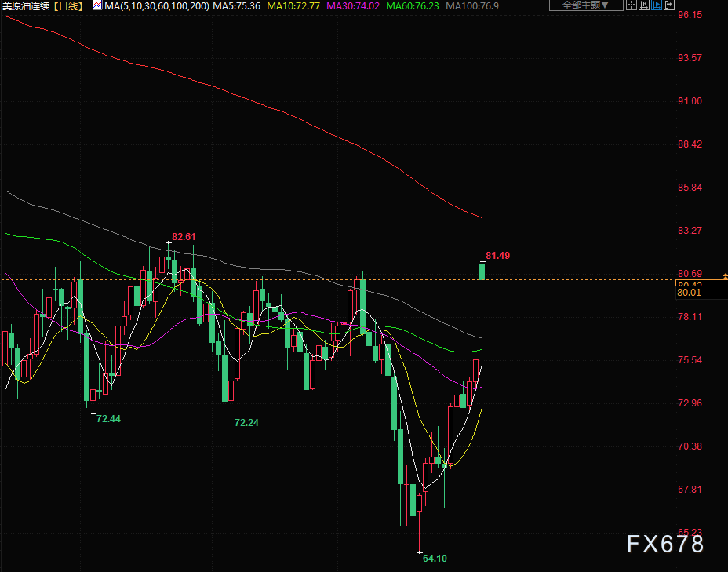Click the small MA indicator icon before MA(5,10...)
Image resolution: width=728 pixels, height=572 pixels.
coord(97,5)
